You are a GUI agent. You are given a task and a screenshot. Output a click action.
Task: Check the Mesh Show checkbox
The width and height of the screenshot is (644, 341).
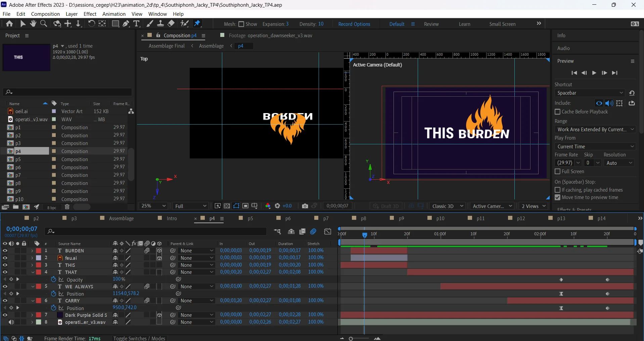[241, 24]
